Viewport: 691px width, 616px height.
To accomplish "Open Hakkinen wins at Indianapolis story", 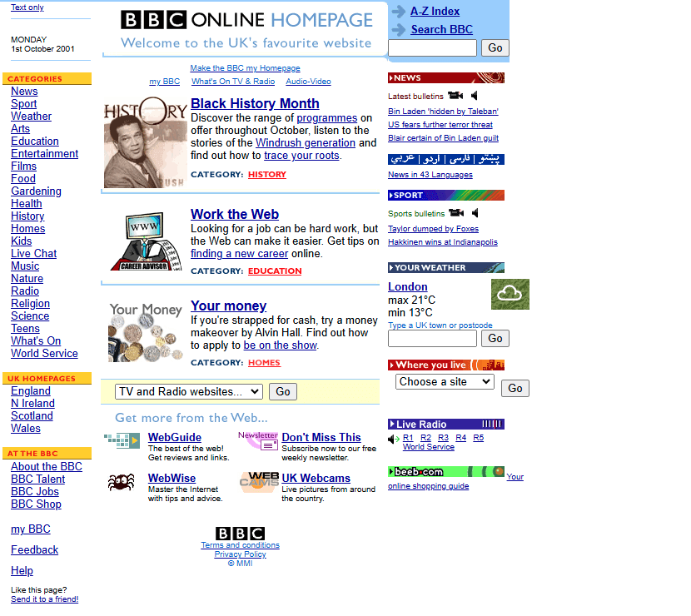I will point(442,242).
